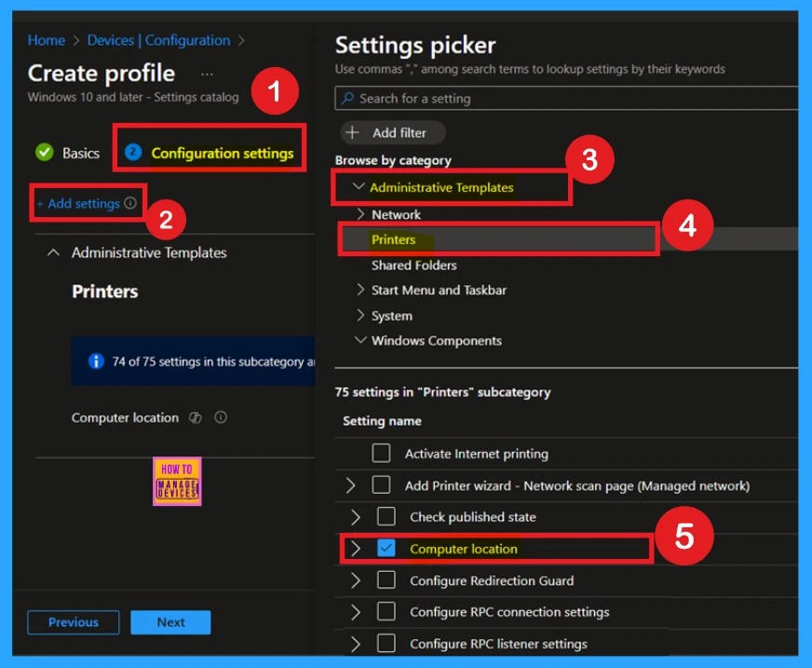Viewport: 812px width, 668px height.
Task: Select Shared Folders category
Action: click(x=413, y=265)
